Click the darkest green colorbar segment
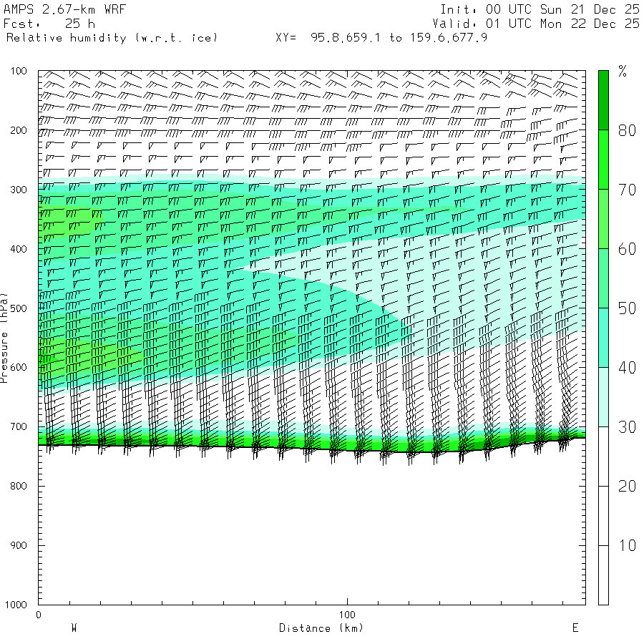Image resolution: width=644 pixels, height=644 pixels. tap(603, 100)
